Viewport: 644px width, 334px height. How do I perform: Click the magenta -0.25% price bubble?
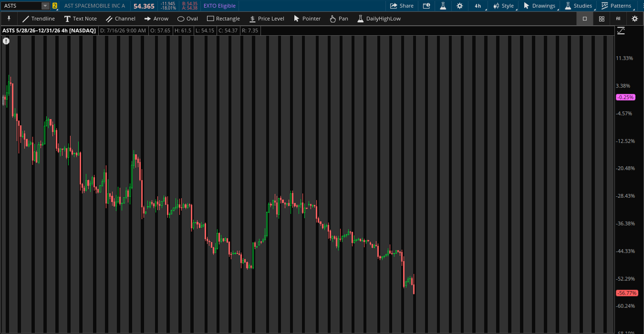pyautogui.click(x=626, y=97)
